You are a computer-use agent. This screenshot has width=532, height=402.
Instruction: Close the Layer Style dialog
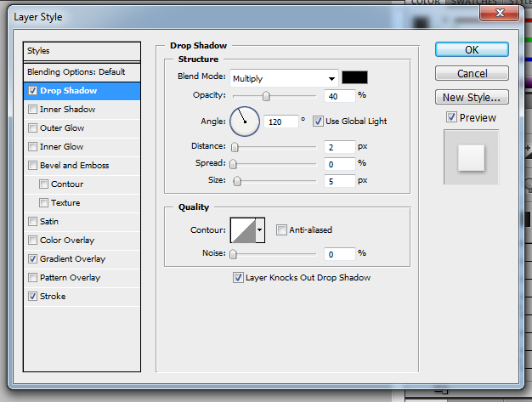(x=500, y=13)
